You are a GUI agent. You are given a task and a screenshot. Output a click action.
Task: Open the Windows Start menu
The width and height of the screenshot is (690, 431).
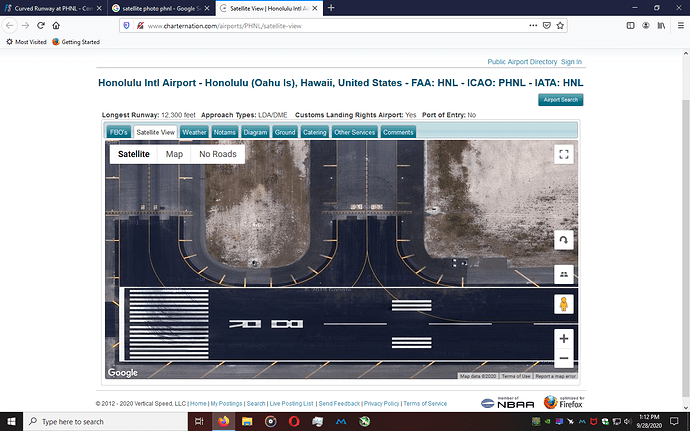pyautogui.click(x=11, y=422)
